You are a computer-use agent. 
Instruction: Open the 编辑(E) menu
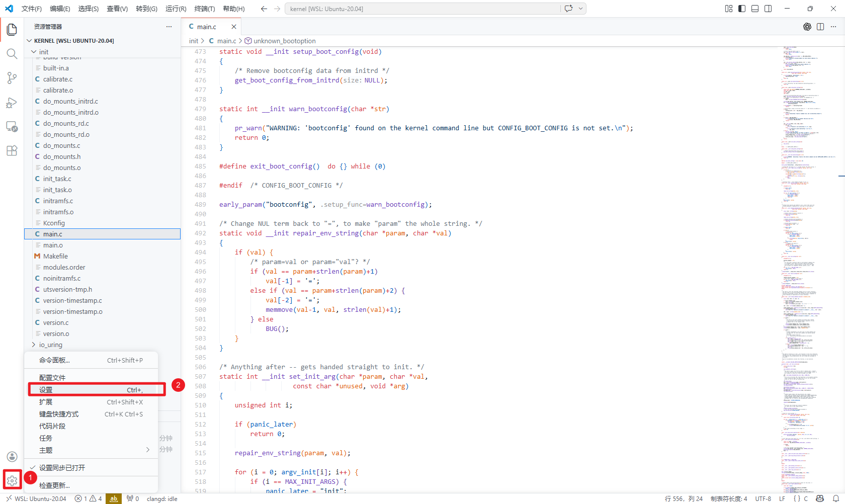coord(60,9)
